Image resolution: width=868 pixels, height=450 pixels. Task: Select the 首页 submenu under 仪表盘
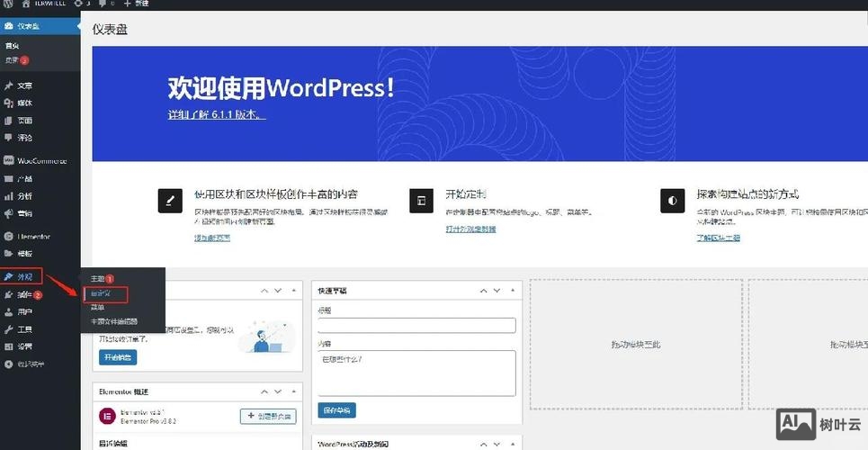point(13,46)
